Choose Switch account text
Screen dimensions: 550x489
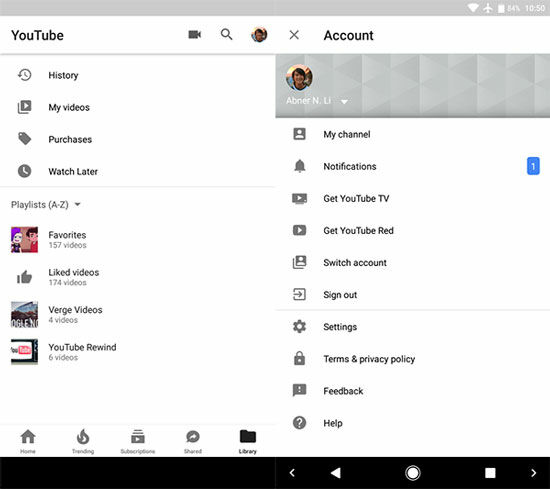click(x=355, y=263)
